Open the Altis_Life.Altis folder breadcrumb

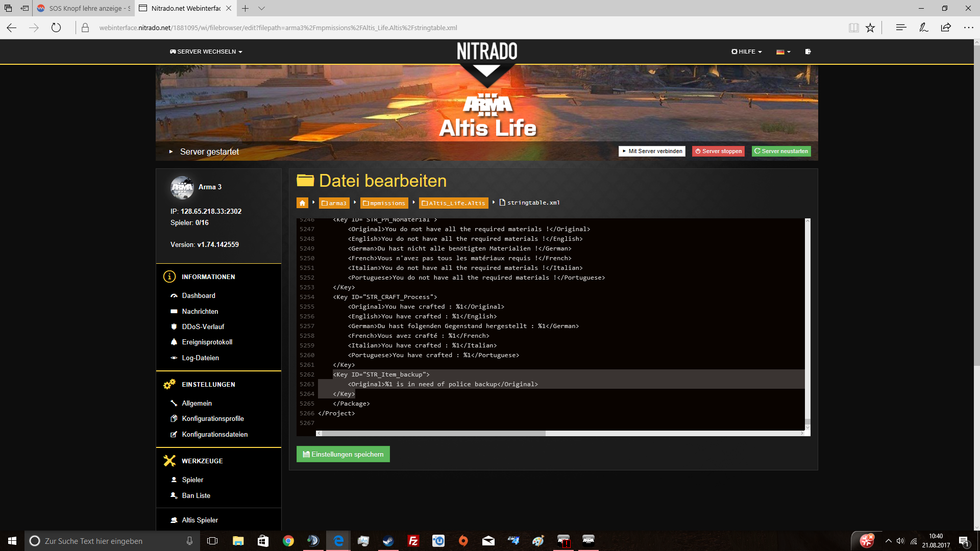454,203
